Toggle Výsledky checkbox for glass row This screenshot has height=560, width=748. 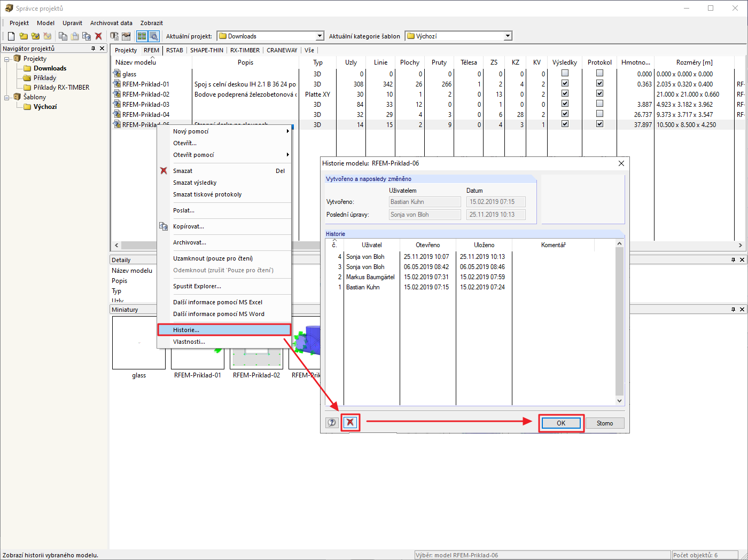(565, 73)
